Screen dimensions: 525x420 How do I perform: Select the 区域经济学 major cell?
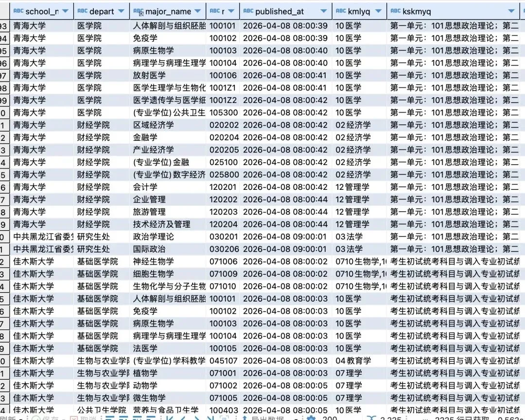click(168, 125)
